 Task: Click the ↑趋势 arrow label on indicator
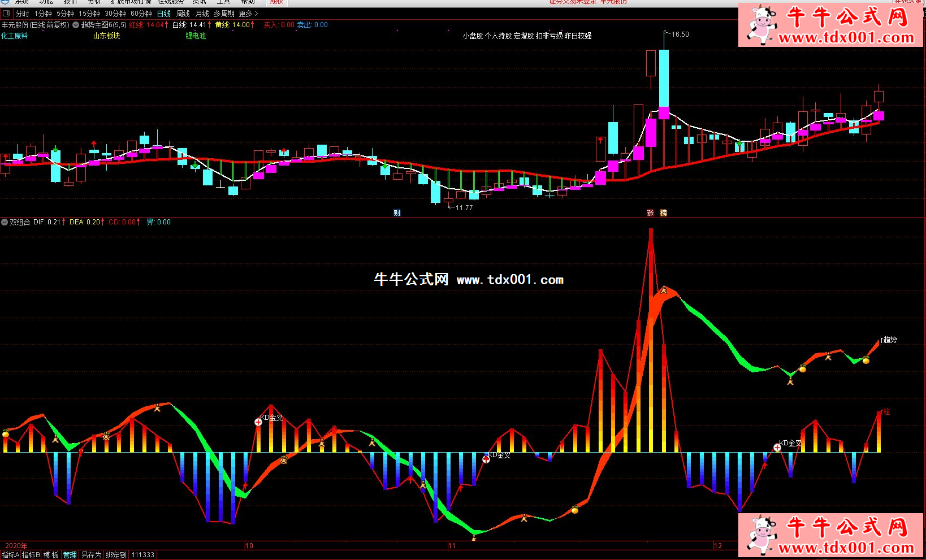coord(888,340)
